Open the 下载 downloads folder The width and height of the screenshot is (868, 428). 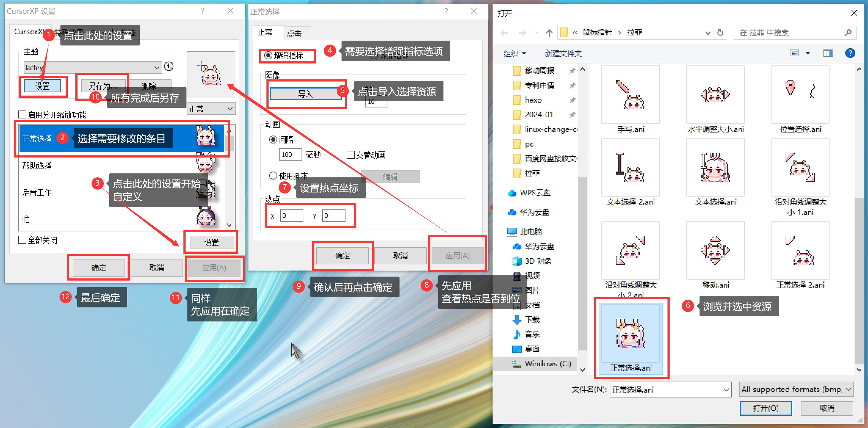(532, 320)
